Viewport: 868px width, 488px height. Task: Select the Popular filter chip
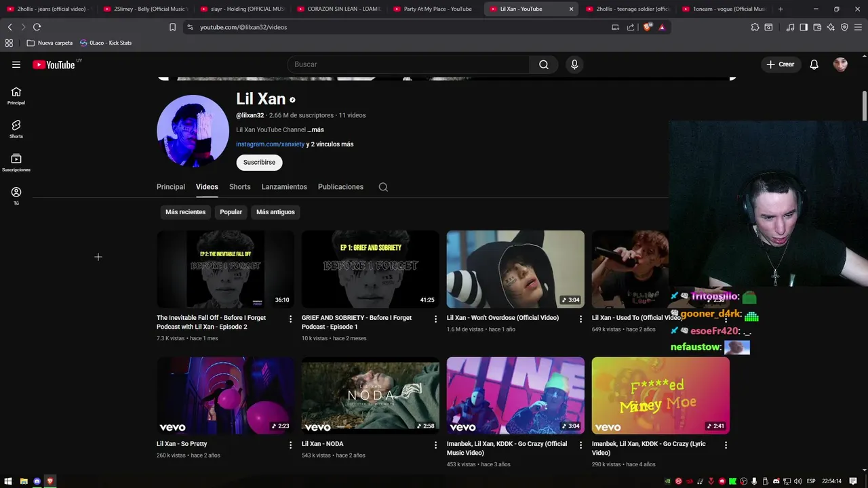click(x=231, y=212)
